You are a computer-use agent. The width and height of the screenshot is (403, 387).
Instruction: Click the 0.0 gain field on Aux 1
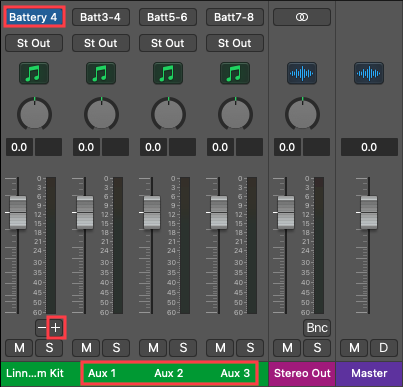[x=86, y=147]
